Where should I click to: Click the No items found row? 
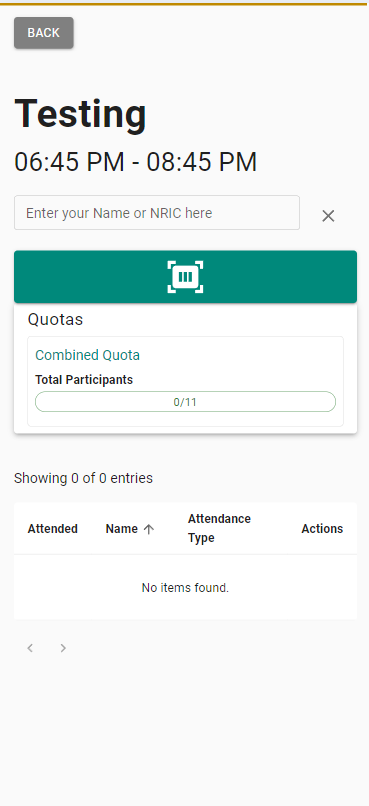click(185, 588)
